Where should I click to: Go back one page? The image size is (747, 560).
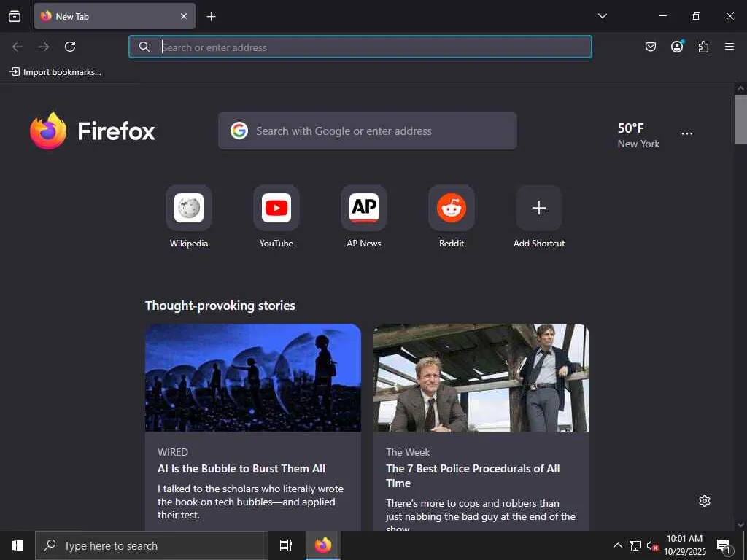click(18, 47)
